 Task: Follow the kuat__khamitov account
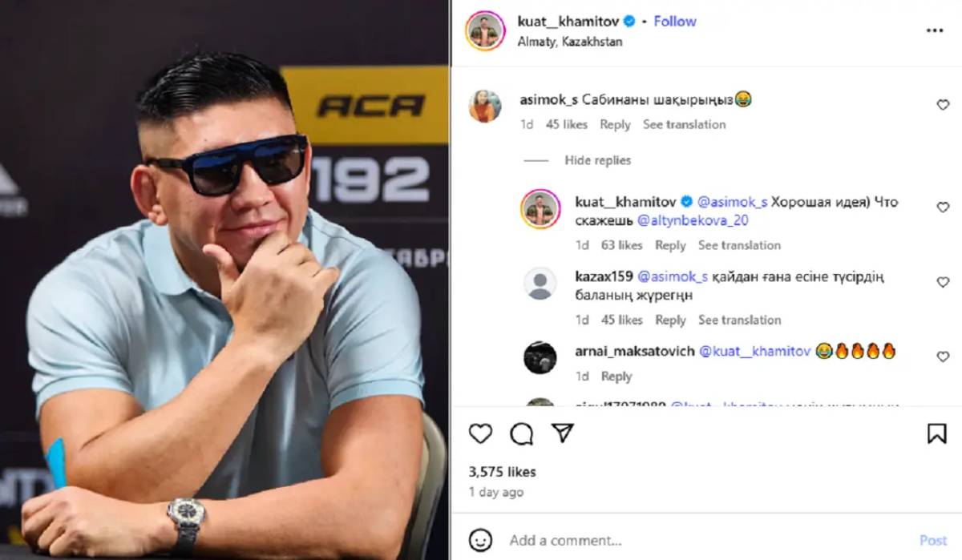point(675,22)
